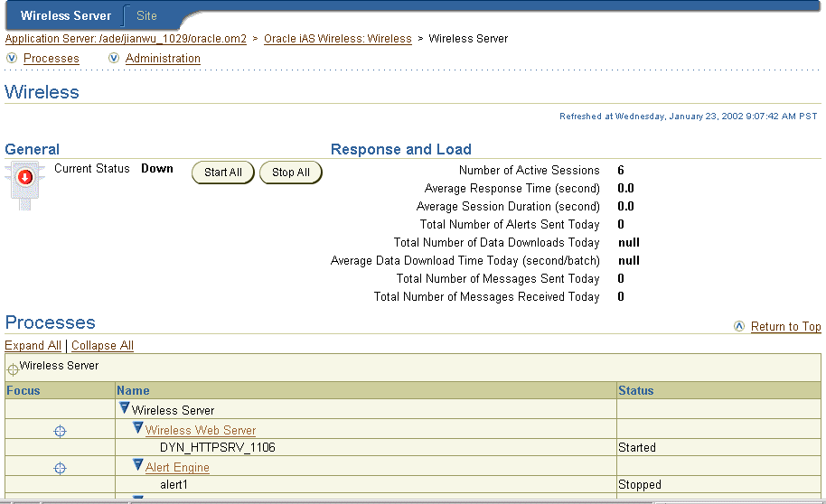Switch to the Site tab
Screen dimensions: 826x504
coord(146,15)
